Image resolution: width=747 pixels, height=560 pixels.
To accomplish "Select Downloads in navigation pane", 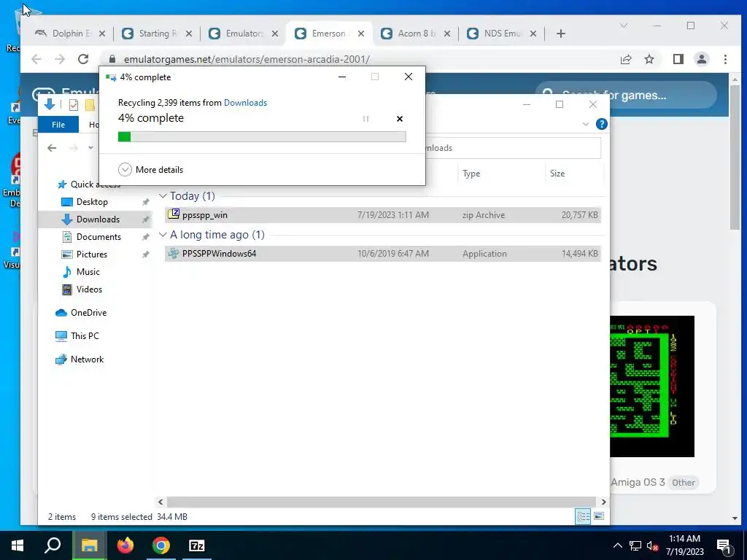I will pyautogui.click(x=98, y=219).
